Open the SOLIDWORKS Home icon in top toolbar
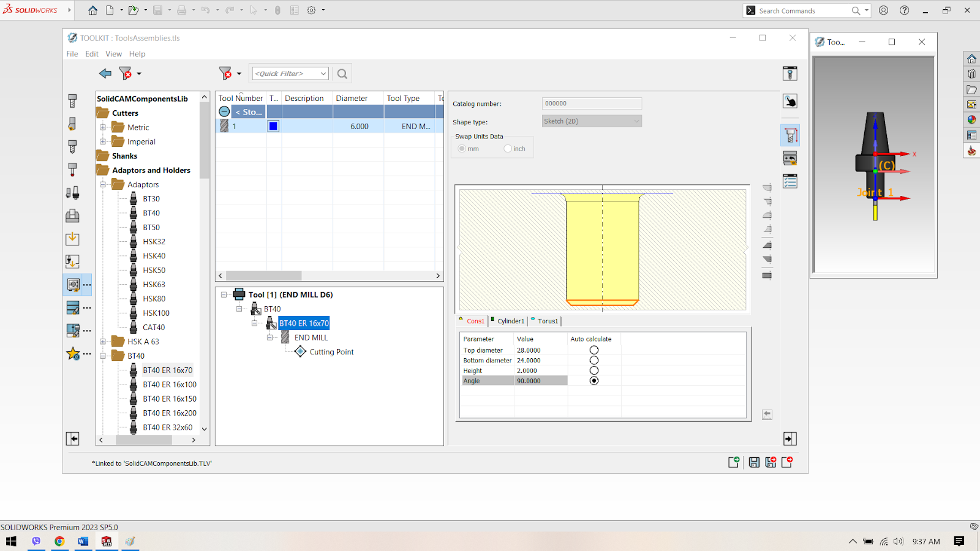The width and height of the screenshot is (980, 551). click(x=92, y=10)
